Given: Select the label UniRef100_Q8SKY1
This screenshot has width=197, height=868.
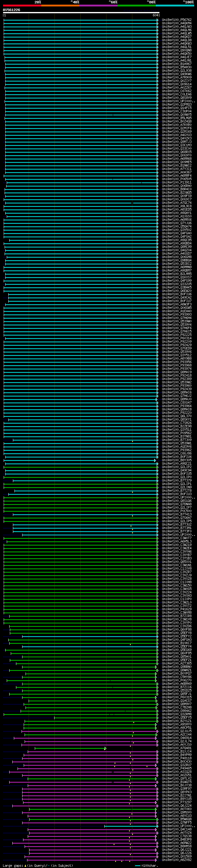Looking at the screenshot, I should click(x=177, y=419).
